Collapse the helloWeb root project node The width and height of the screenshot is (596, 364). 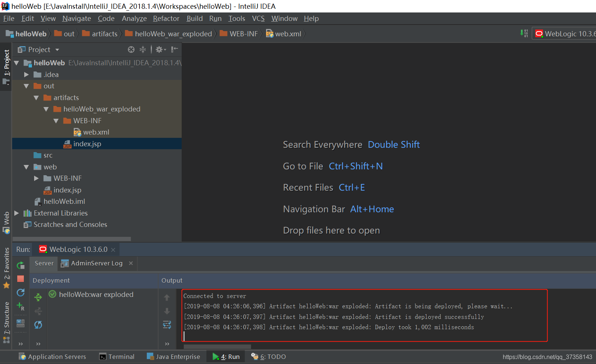(17, 63)
